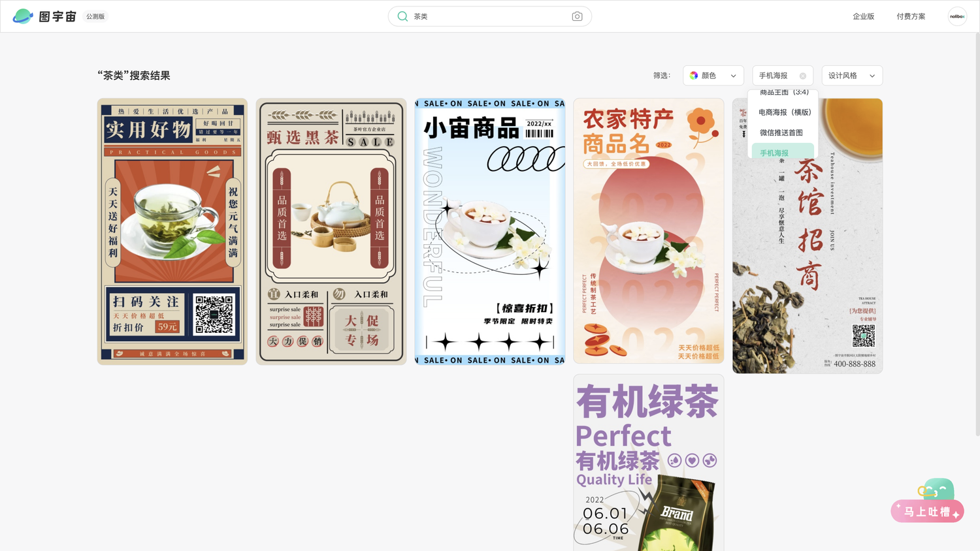The width and height of the screenshot is (980, 551).
Task: Open image search via camera icon
Action: click(x=577, y=16)
